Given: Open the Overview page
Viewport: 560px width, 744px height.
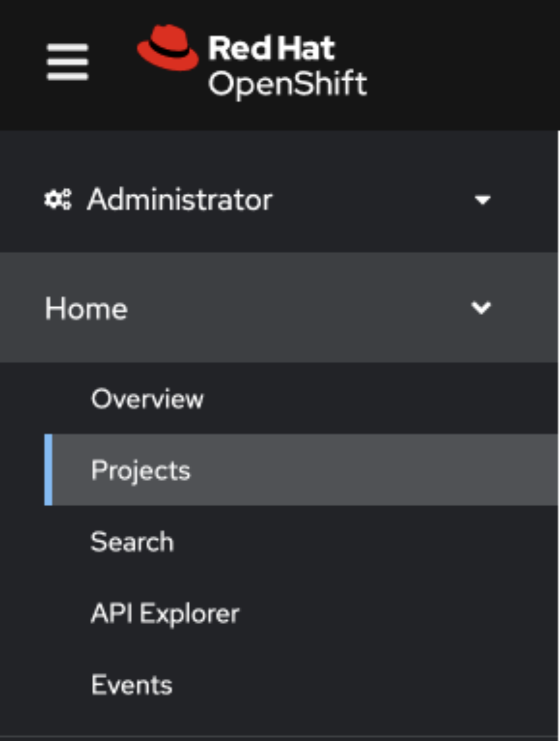Looking at the screenshot, I should pos(147,399).
